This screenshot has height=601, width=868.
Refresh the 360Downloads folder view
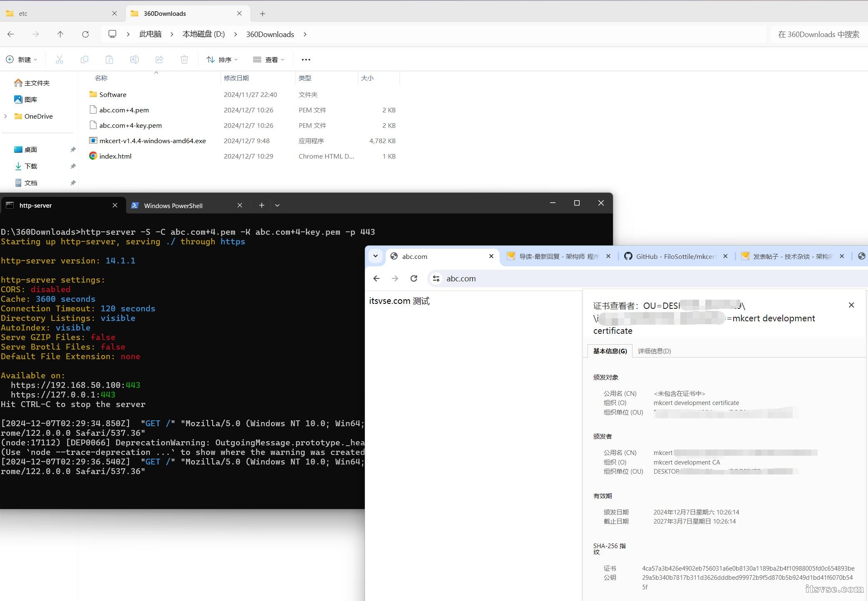(85, 34)
